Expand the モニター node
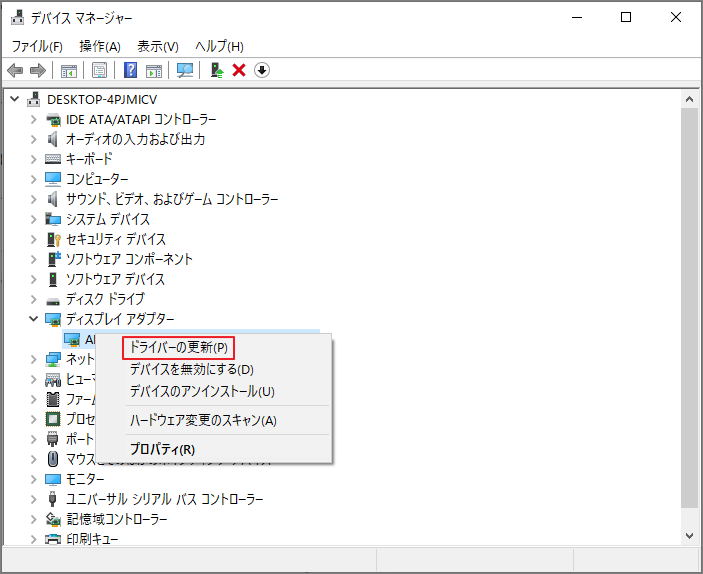703x574 pixels. pos(34,479)
